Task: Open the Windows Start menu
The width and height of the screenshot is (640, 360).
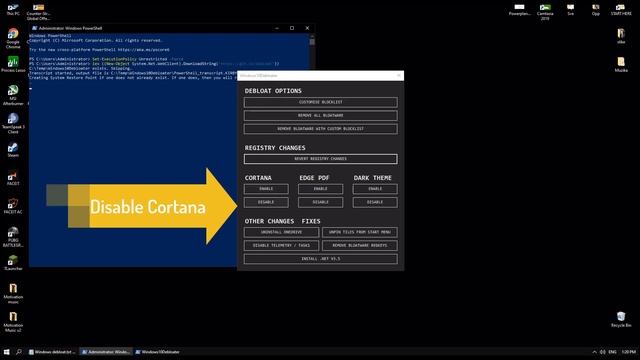Action: pyautogui.click(x=7, y=352)
